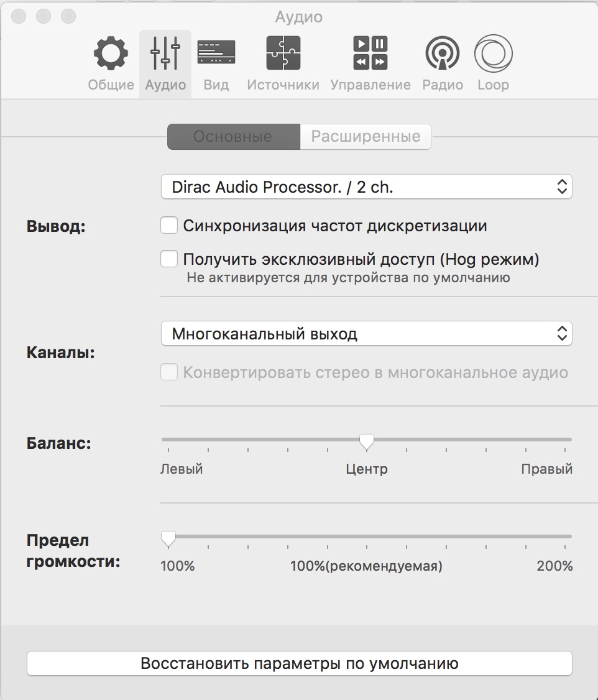
Task: Open the View (Вид) preferences icon
Action: point(216,54)
